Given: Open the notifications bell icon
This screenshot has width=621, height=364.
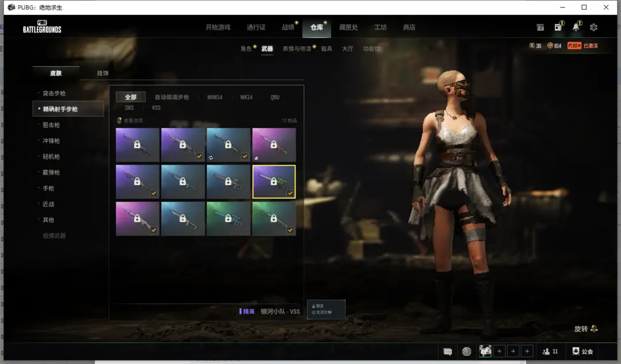Looking at the screenshot, I should (x=576, y=27).
